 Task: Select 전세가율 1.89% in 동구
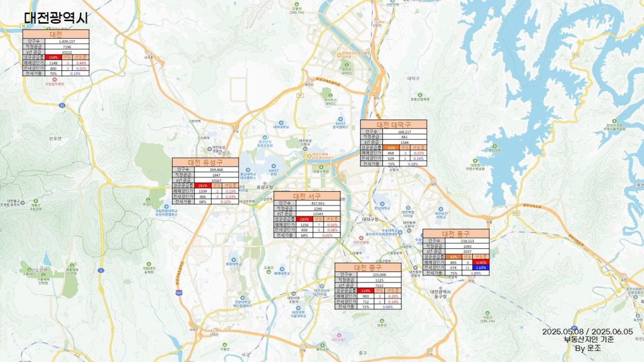click(476, 273)
